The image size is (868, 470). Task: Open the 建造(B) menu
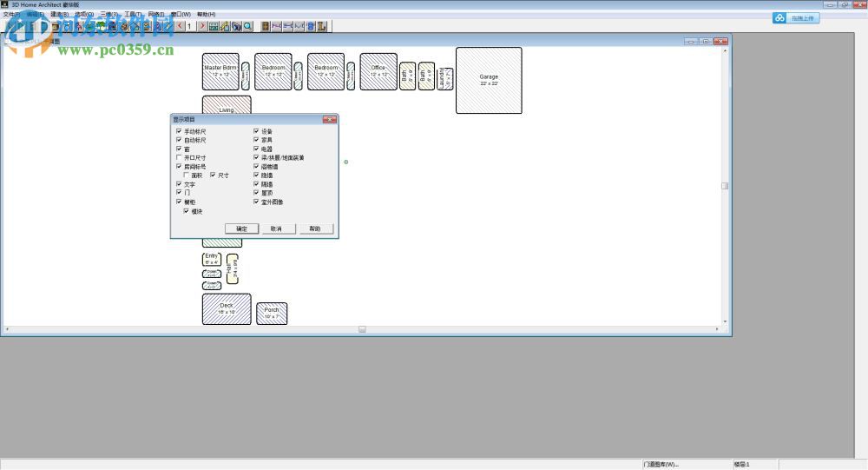[60, 14]
